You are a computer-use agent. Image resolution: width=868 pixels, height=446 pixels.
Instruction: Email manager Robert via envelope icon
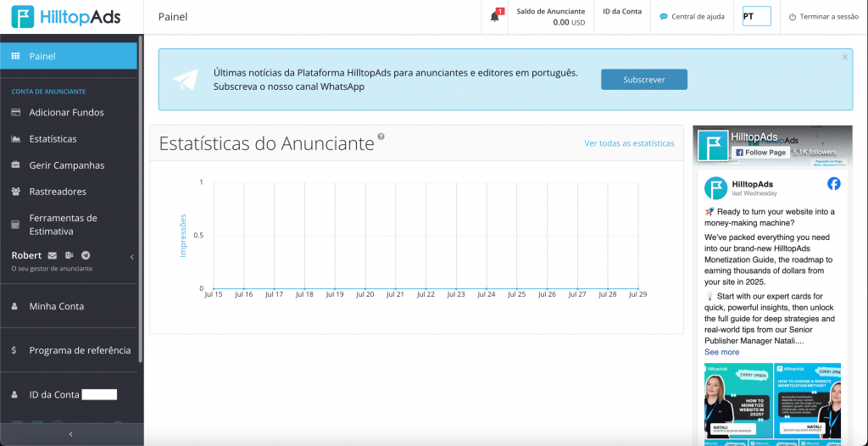52,255
